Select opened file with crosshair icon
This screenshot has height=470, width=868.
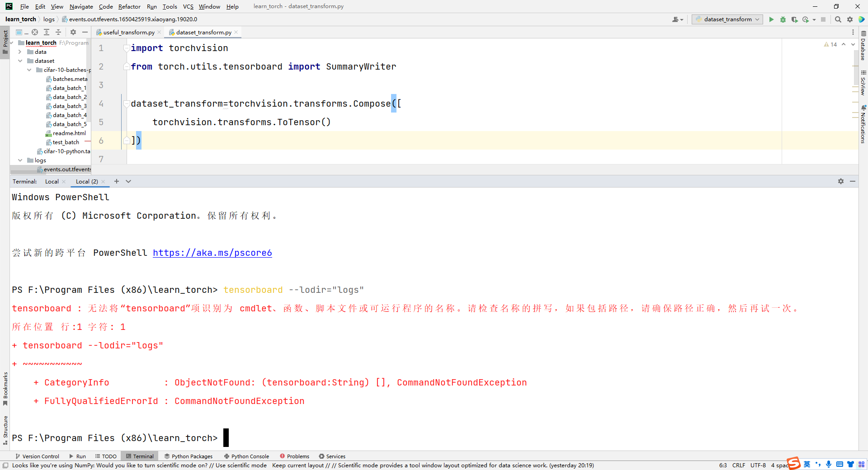point(35,32)
